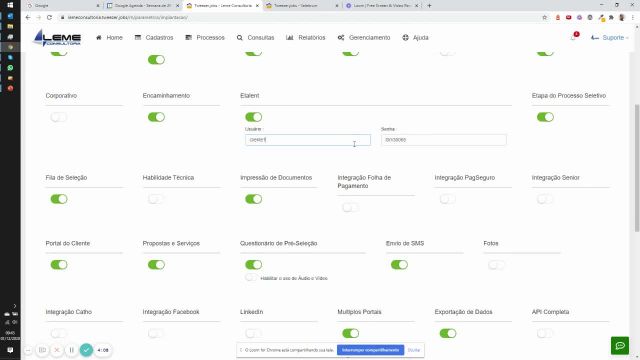Open the notifications bell with red badge
Image resolution: width=640 pixels, height=360 pixels.
tap(574, 37)
